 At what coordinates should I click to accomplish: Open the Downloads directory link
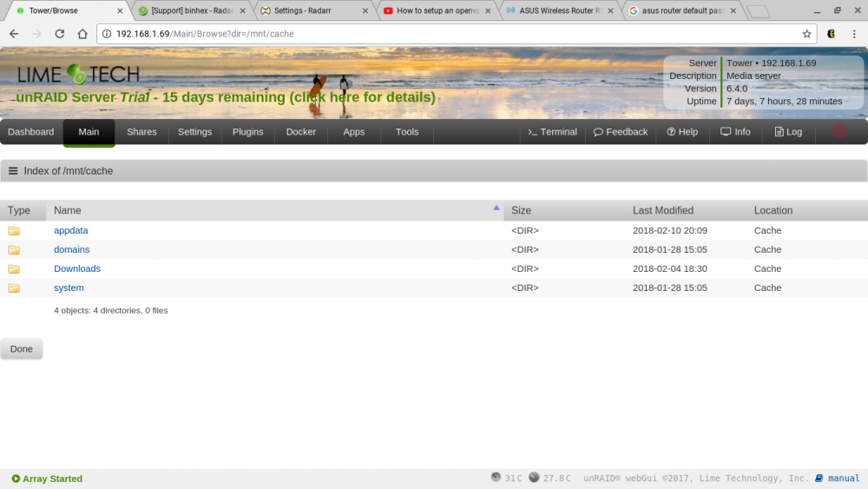[77, 268]
